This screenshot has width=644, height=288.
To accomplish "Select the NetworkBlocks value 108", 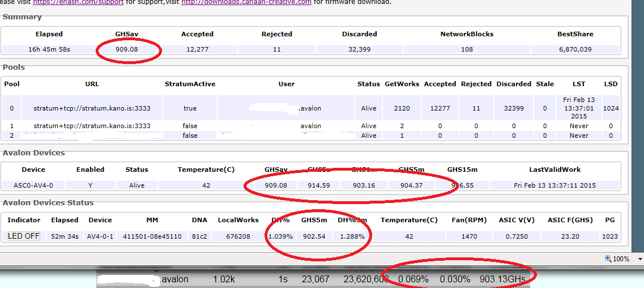I will [x=467, y=49].
